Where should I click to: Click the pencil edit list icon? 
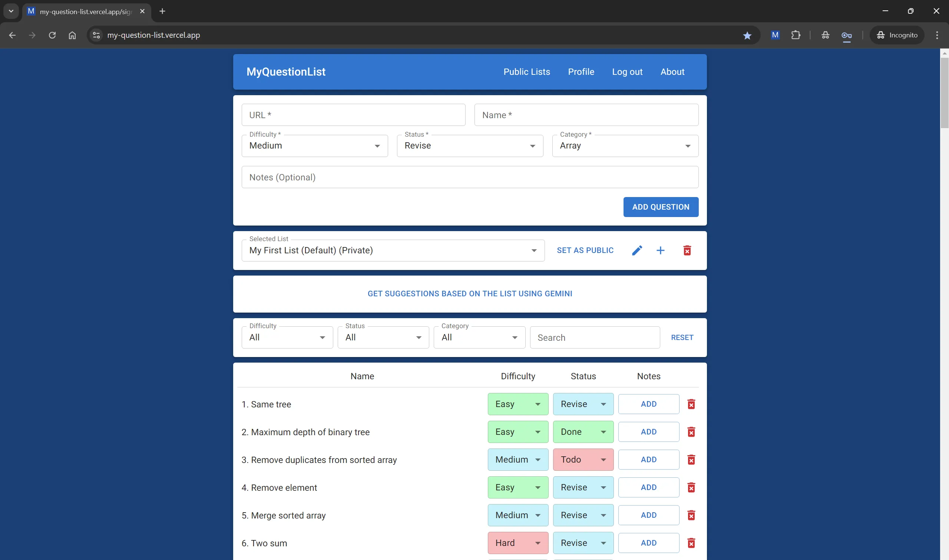[637, 251]
